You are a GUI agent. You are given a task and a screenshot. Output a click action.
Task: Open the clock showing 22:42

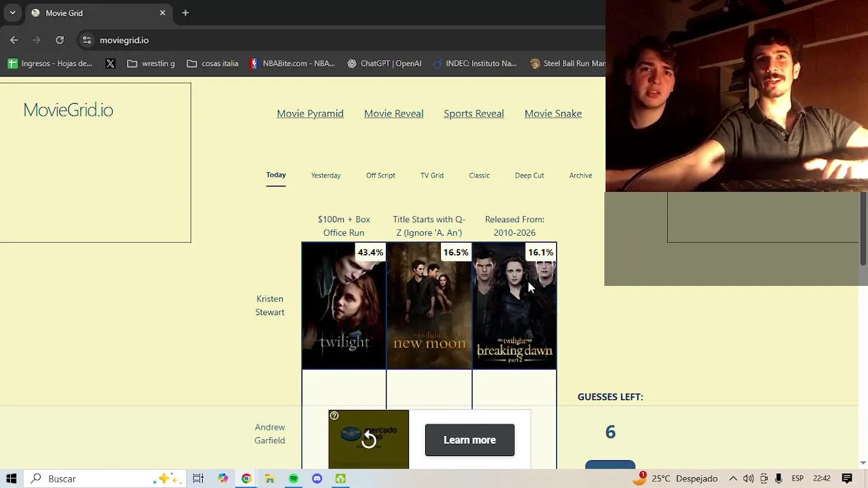click(x=821, y=479)
